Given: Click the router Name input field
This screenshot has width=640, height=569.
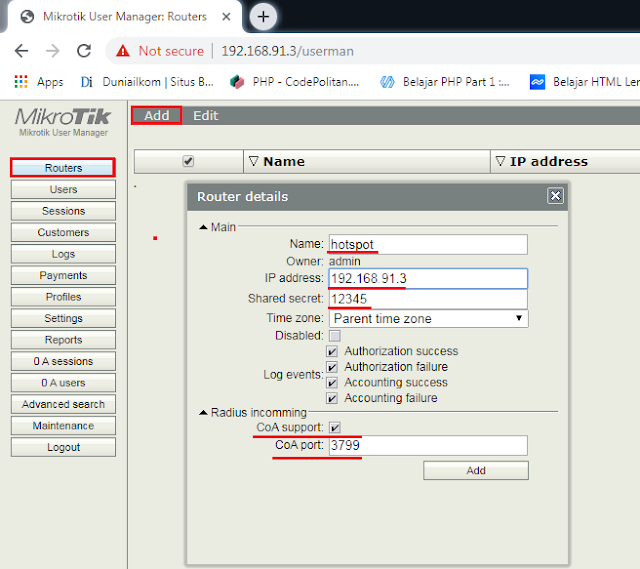Looking at the screenshot, I should [x=428, y=244].
